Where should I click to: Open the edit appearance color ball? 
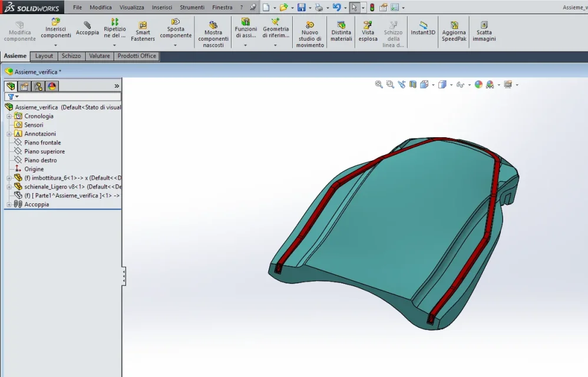tap(478, 85)
